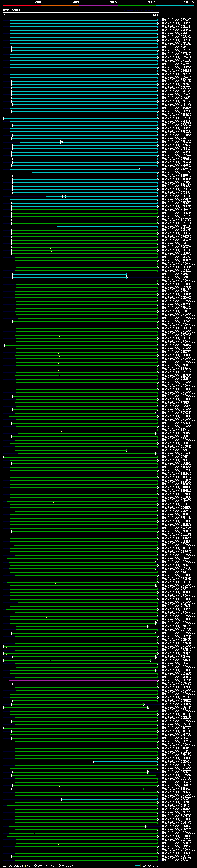
Task: Select label UniRef100_A5AKN5
Action: click(x=177, y=206)
